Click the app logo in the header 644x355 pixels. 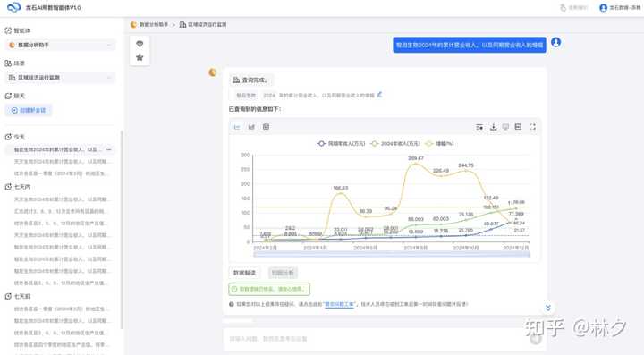coord(14,7)
